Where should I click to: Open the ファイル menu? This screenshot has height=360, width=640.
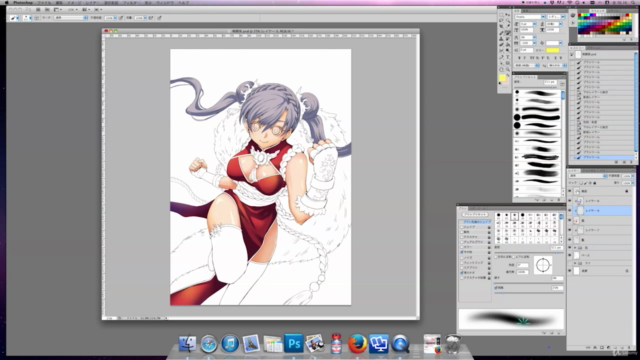click(x=44, y=2)
